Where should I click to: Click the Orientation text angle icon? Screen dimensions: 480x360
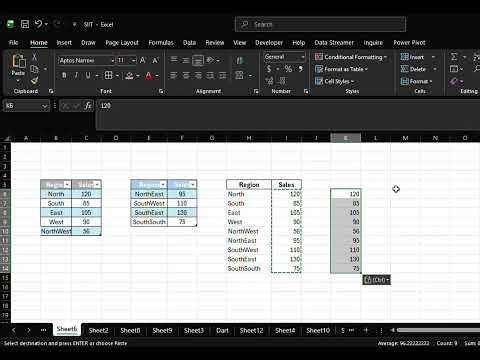[x=211, y=60]
